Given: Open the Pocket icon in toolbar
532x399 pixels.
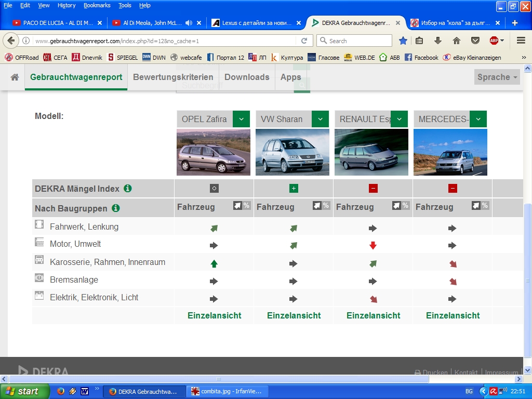Looking at the screenshot, I should [x=475, y=41].
